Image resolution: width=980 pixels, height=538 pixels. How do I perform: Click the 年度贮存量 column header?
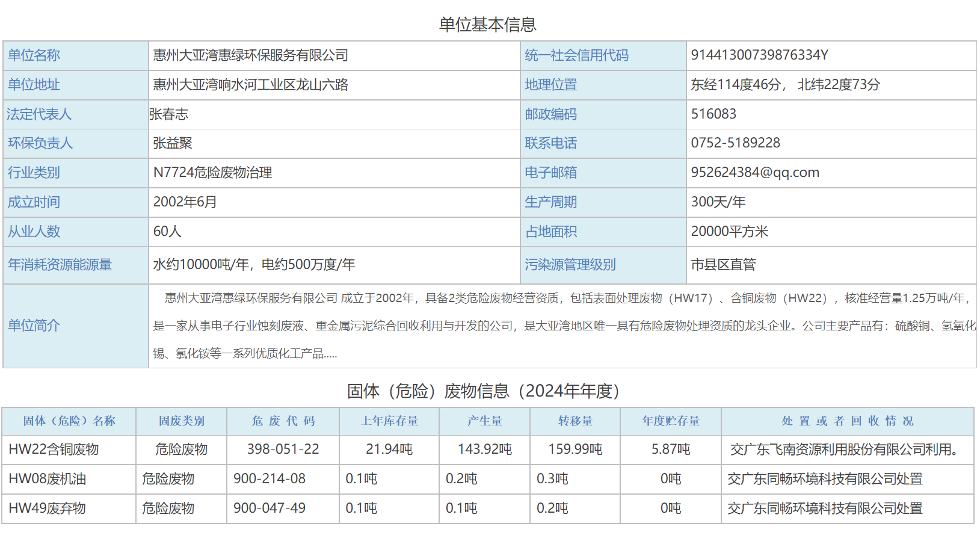click(671, 421)
